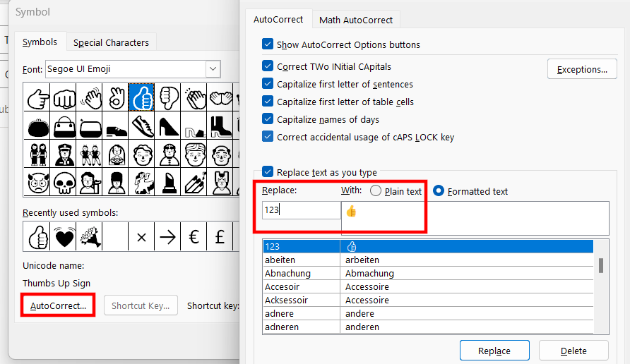Toggle Correct accidental cAPS LOCK usage
Image resolution: width=630 pixels, height=364 pixels.
tap(268, 136)
